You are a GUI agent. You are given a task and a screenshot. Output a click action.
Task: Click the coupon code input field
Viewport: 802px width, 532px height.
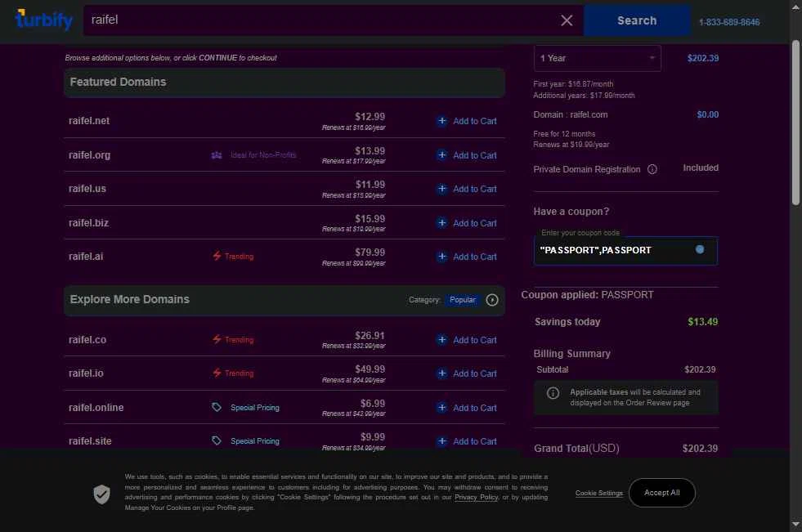pos(625,250)
